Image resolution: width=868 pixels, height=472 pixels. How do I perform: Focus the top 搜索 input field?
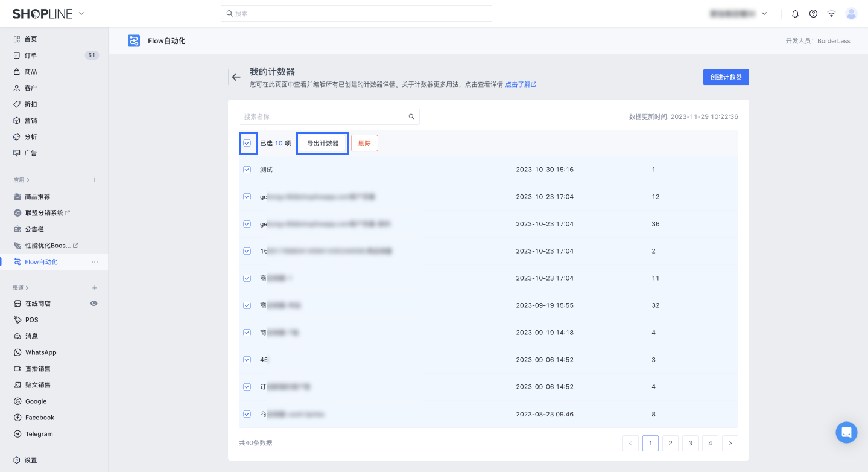pos(356,14)
